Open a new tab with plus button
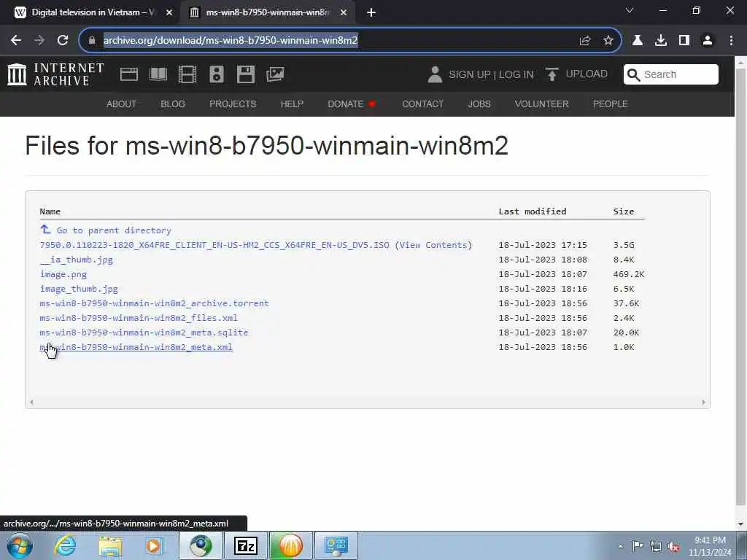 tap(371, 13)
